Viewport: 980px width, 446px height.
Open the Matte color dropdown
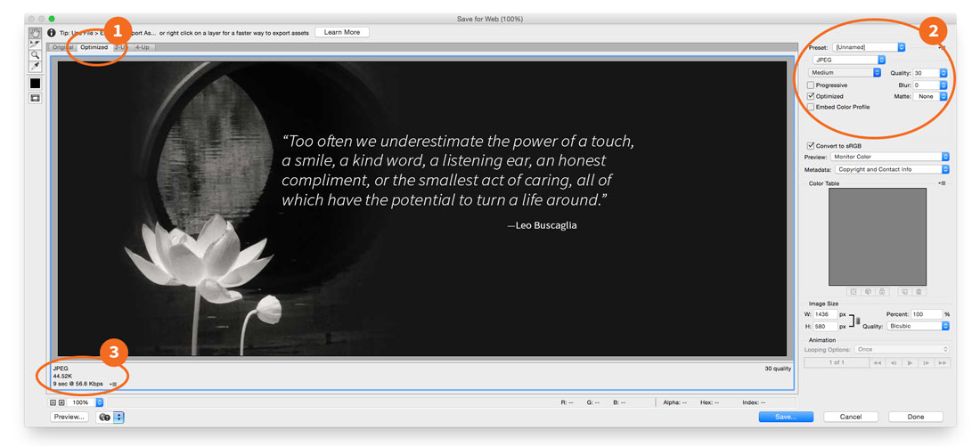[931, 97]
